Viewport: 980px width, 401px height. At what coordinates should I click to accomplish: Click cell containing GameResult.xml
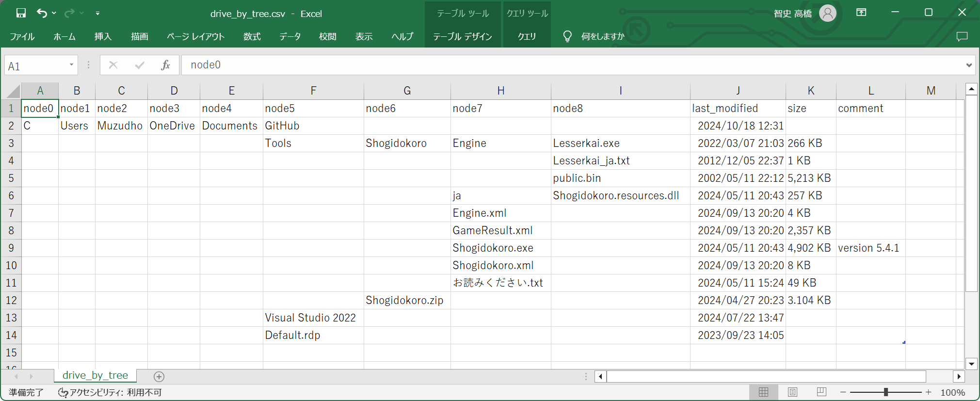point(500,230)
